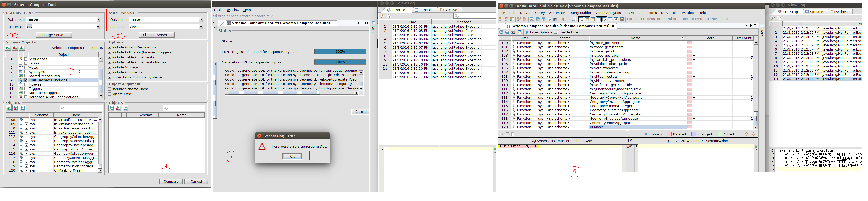Image resolution: width=868 pixels, height=201 pixels.
Task: Uncheck User Defined Functions
Action: tap(26, 80)
